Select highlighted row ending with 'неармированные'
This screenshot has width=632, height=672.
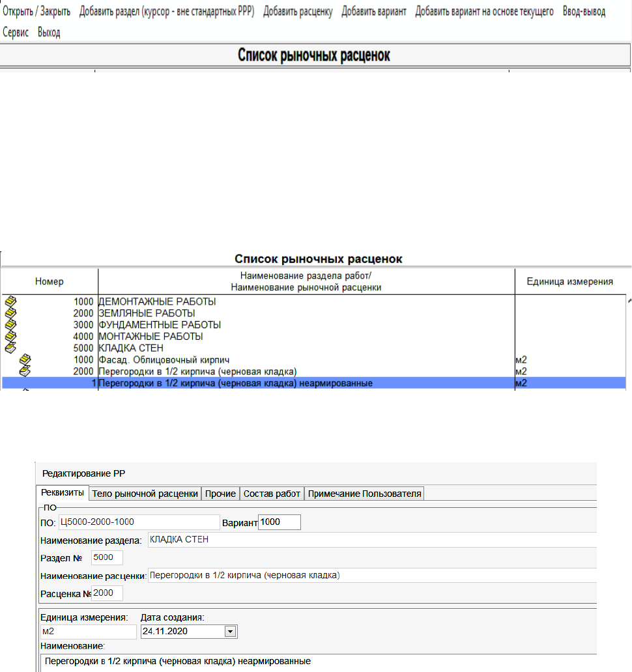(314, 383)
